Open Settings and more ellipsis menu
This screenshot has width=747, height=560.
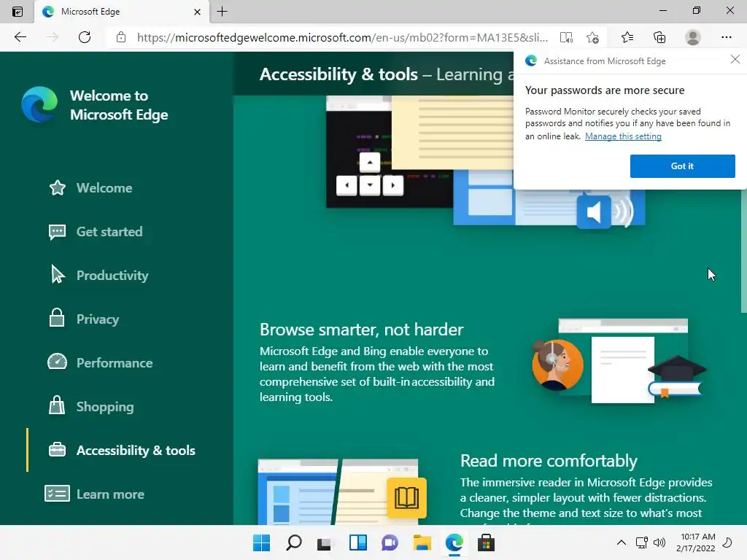pyautogui.click(x=726, y=37)
